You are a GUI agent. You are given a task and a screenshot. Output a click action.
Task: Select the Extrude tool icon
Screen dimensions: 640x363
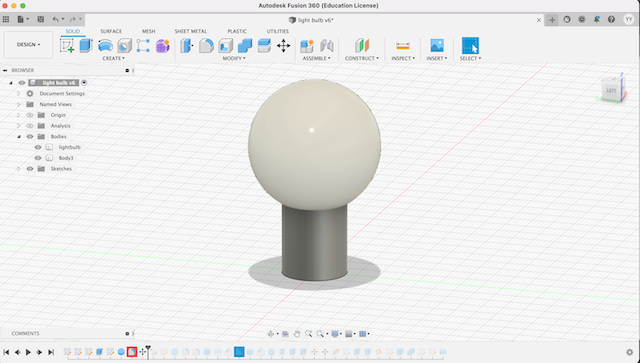[x=86, y=45]
